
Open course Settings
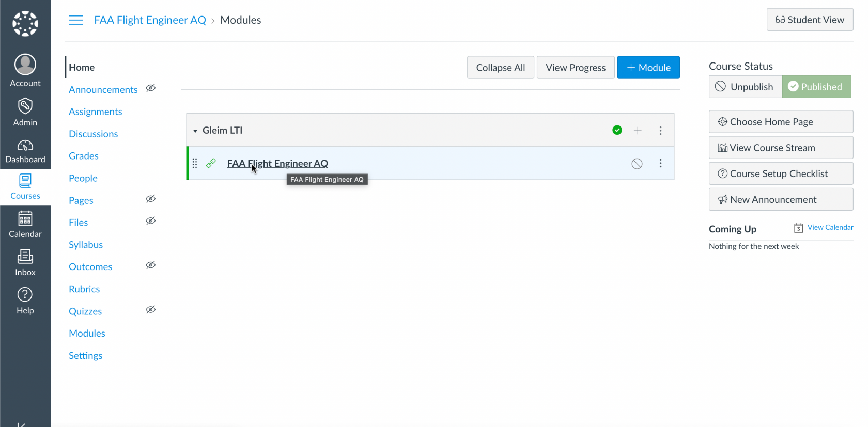pyautogui.click(x=86, y=356)
